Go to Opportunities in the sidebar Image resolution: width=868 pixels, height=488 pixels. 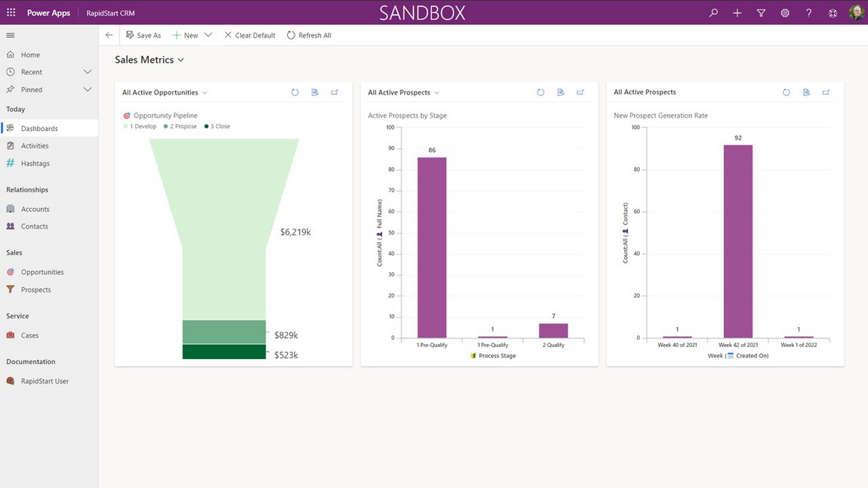42,272
